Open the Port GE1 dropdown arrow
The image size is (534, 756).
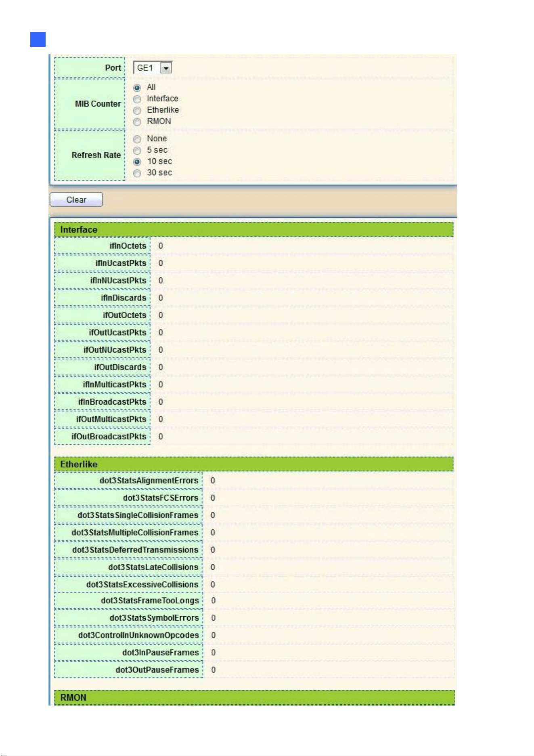coord(166,68)
